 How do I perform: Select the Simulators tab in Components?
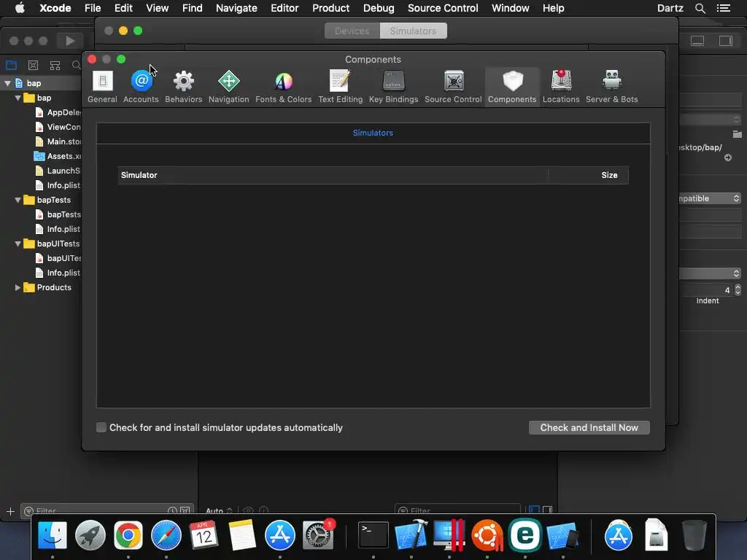pos(373,133)
